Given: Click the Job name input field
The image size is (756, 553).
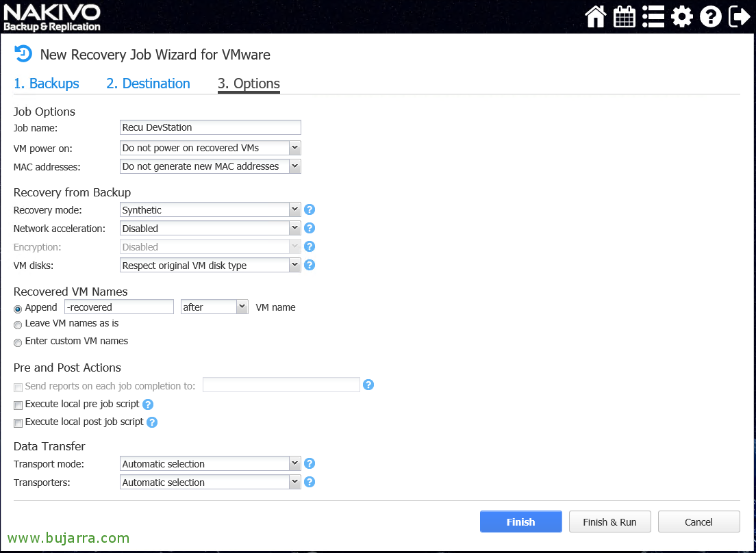Looking at the screenshot, I should 210,127.
